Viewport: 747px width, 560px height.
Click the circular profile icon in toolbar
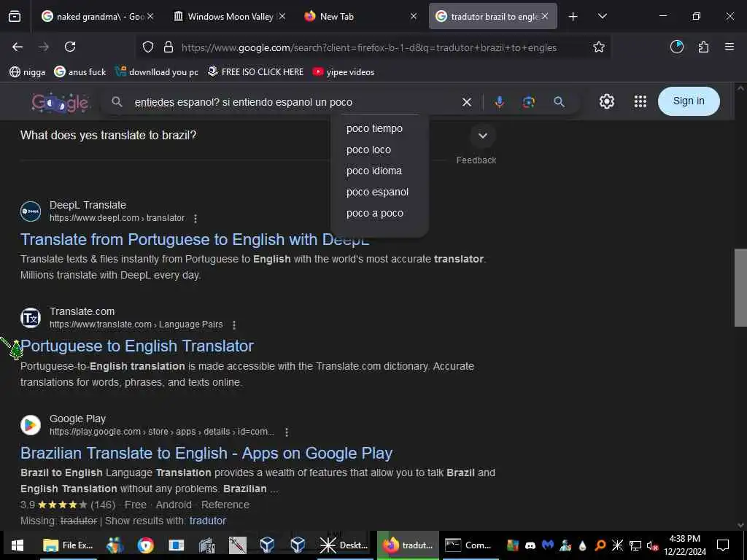(x=676, y=47)
